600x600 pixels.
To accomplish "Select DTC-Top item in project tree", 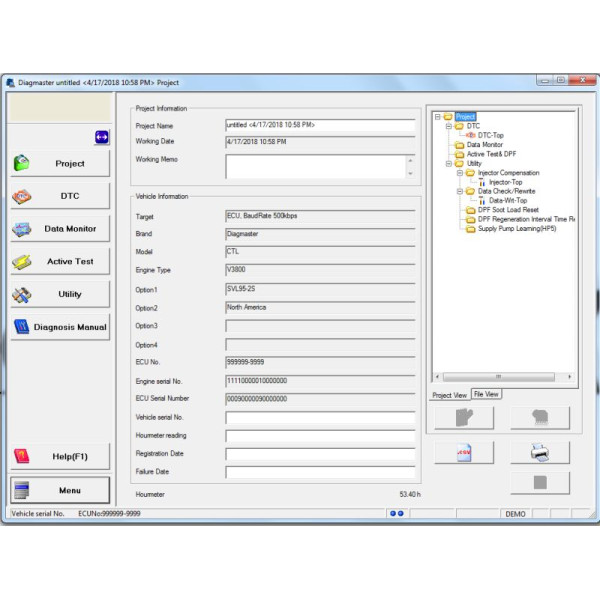I will [x=491, y=135].
